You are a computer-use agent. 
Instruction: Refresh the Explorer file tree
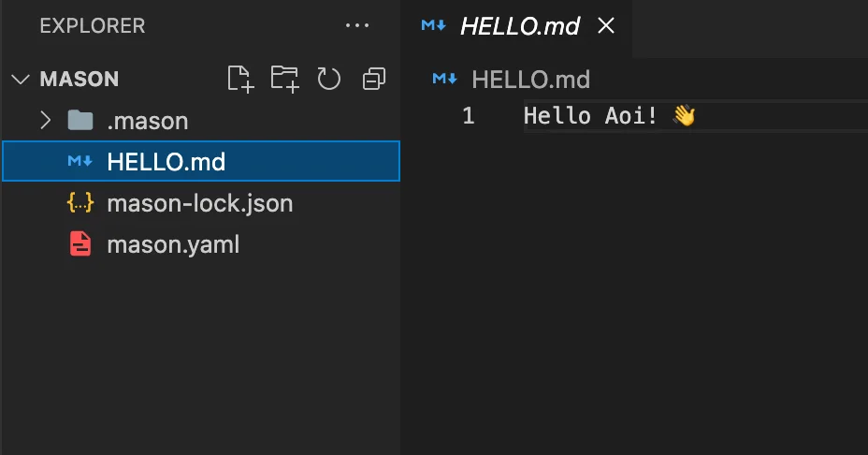coord(328,79)
